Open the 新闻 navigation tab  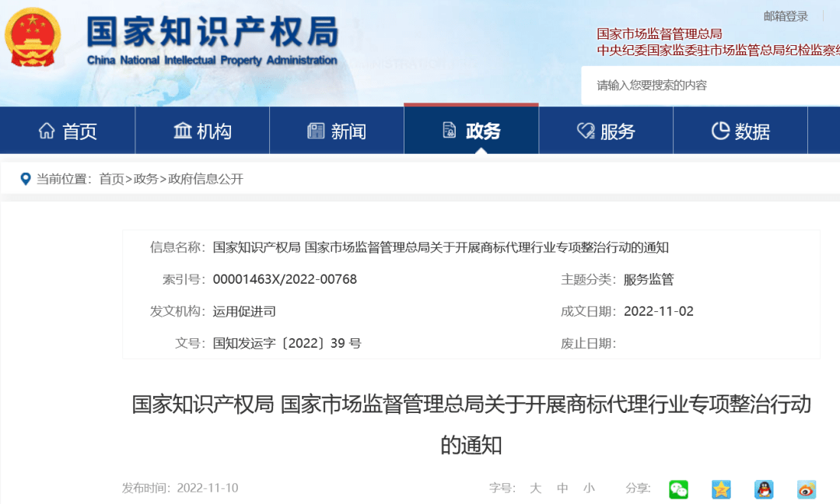[x=337, y=131]
